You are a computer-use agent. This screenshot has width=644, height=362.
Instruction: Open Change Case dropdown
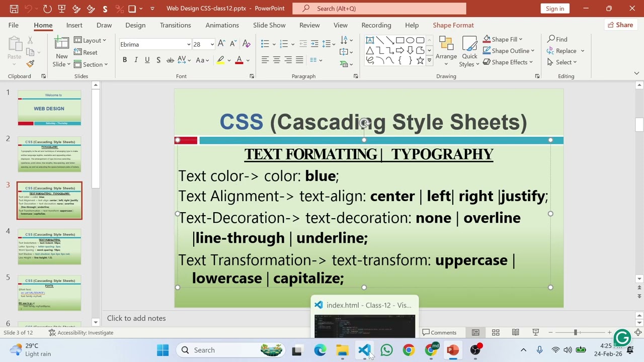tap(202, 60)
